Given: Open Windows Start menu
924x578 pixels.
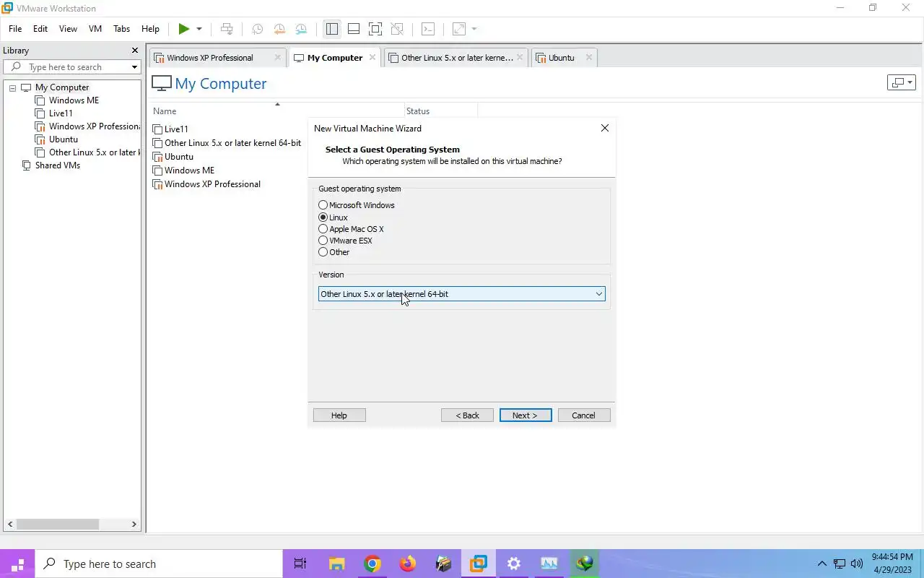Looking at the screenshot, I should click(x=17, y=564).
